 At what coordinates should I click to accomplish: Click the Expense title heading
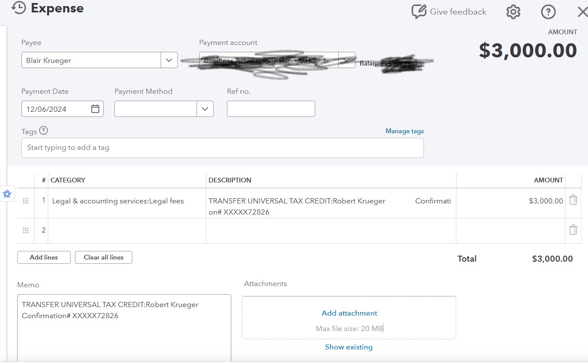pyautogui.click(x=57, y=8)
